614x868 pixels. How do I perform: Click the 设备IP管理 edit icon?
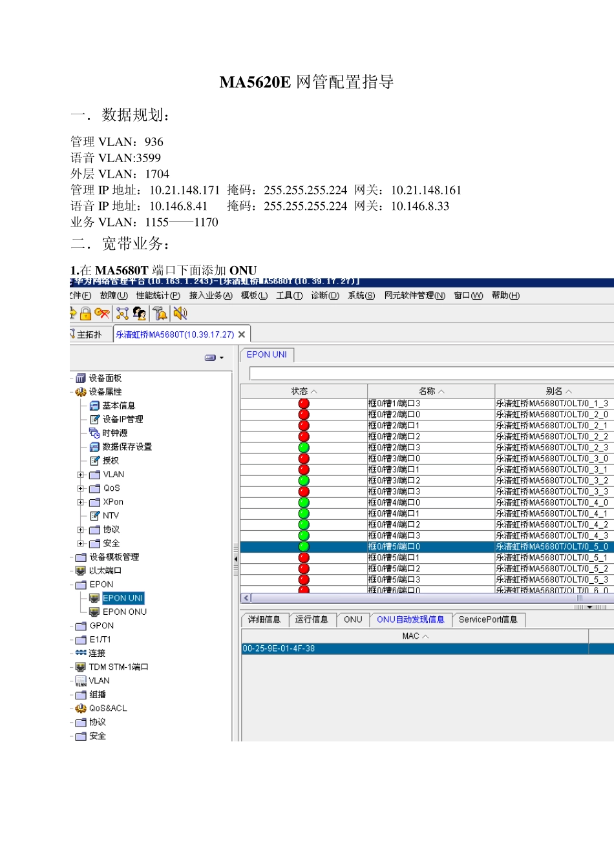pos(94,420)
